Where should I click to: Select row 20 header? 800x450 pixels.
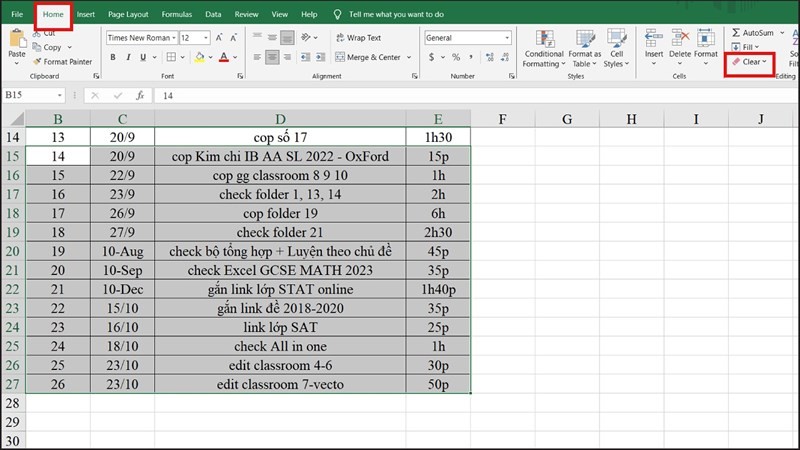click(x=13, y=251)
